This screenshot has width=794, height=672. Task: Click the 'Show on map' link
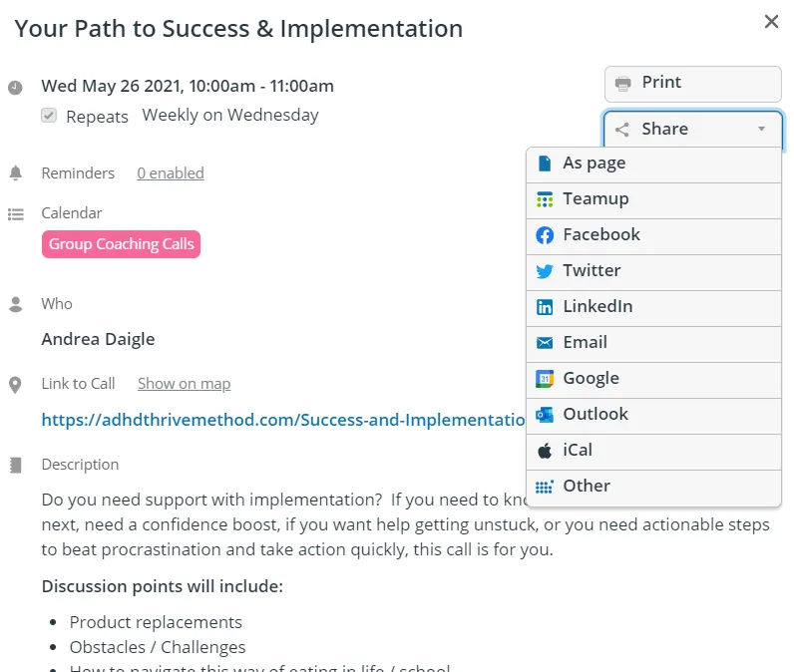(x=184, y=384)
